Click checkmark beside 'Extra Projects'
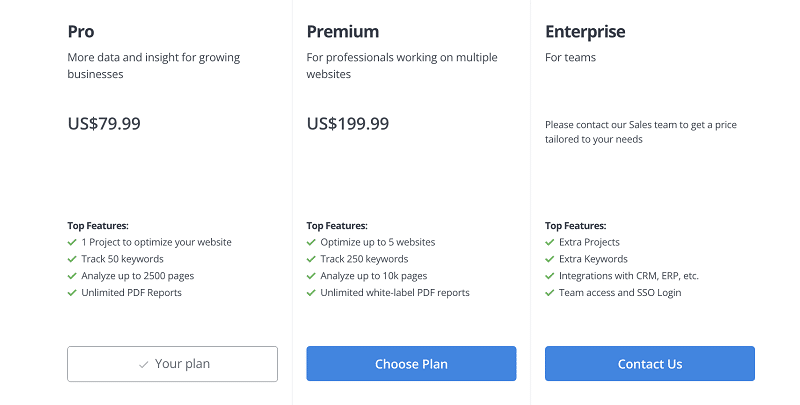 click(x=549, y=242)
